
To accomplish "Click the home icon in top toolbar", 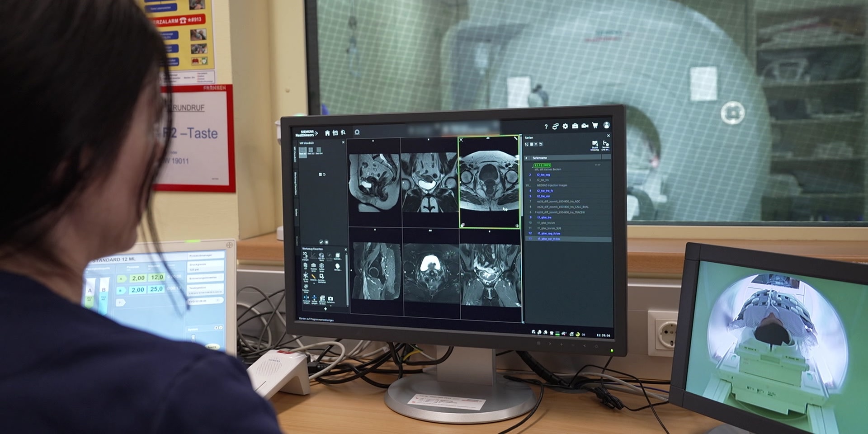I will click(x=327, y=133).
